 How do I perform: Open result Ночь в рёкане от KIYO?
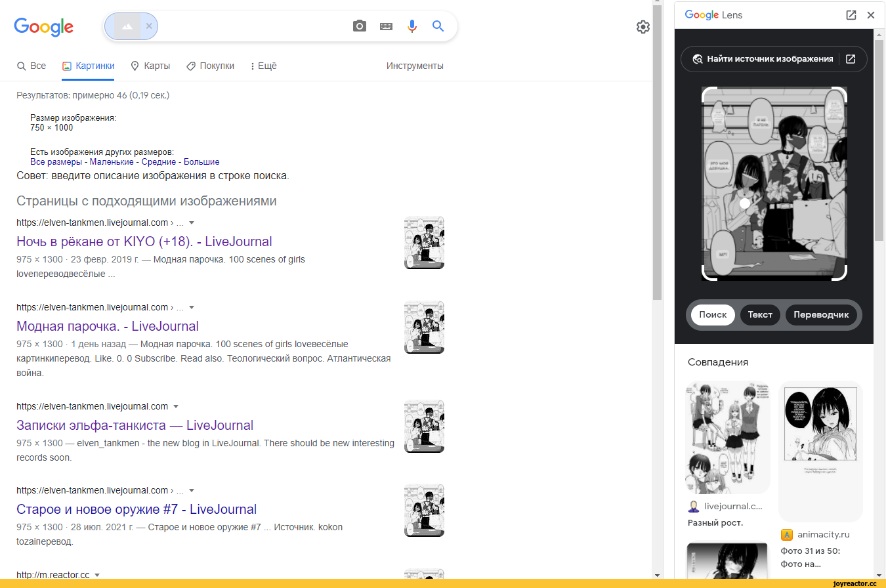[144, 241]
